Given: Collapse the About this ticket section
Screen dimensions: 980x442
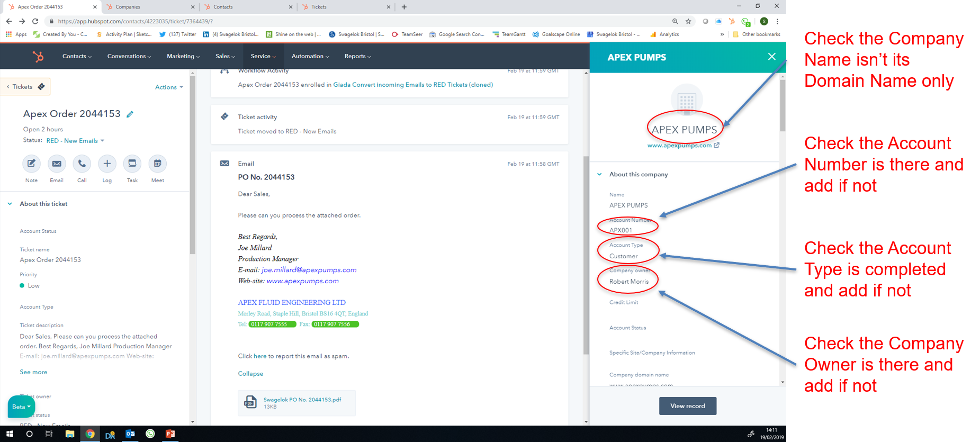Looking at the screenshot, I should coord(10,204).
